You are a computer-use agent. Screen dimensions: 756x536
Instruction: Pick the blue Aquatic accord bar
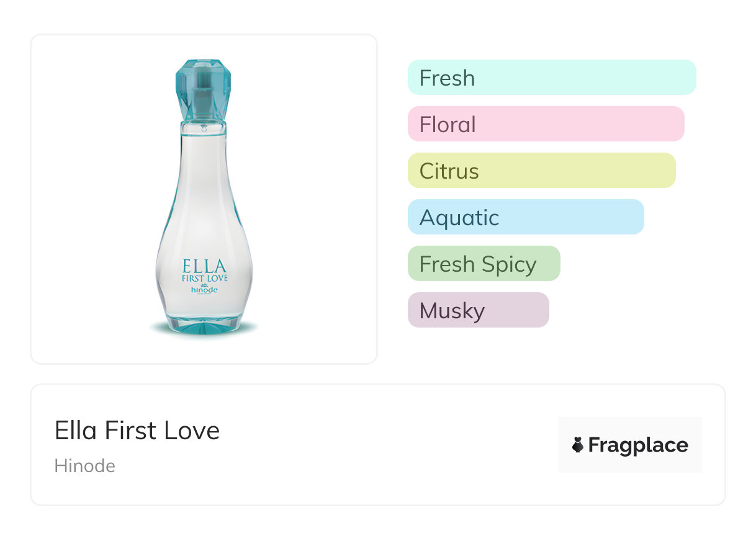[525, 217]
